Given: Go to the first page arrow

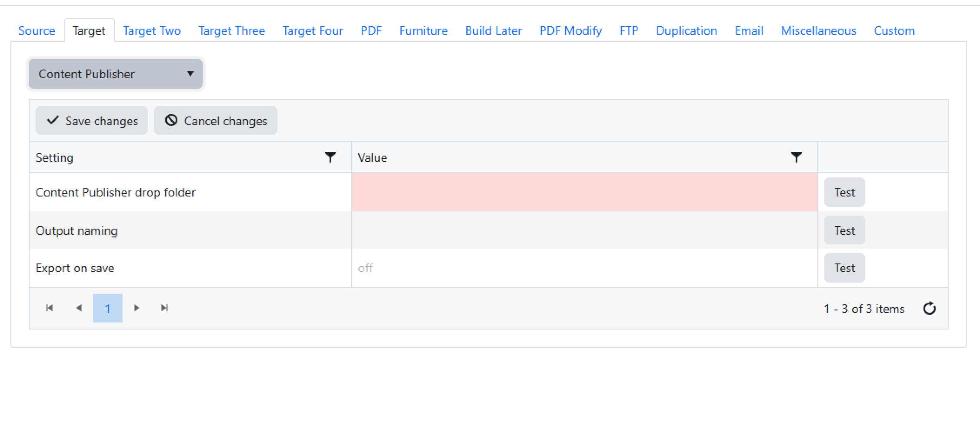Looking at the screenshot, I should [x=50, y=308].
